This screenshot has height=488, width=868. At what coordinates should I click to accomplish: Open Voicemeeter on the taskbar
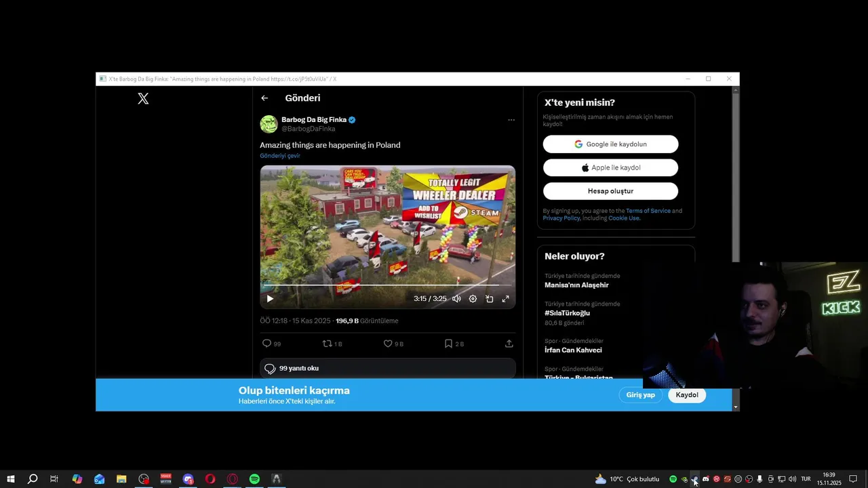(x=166, y=479)
